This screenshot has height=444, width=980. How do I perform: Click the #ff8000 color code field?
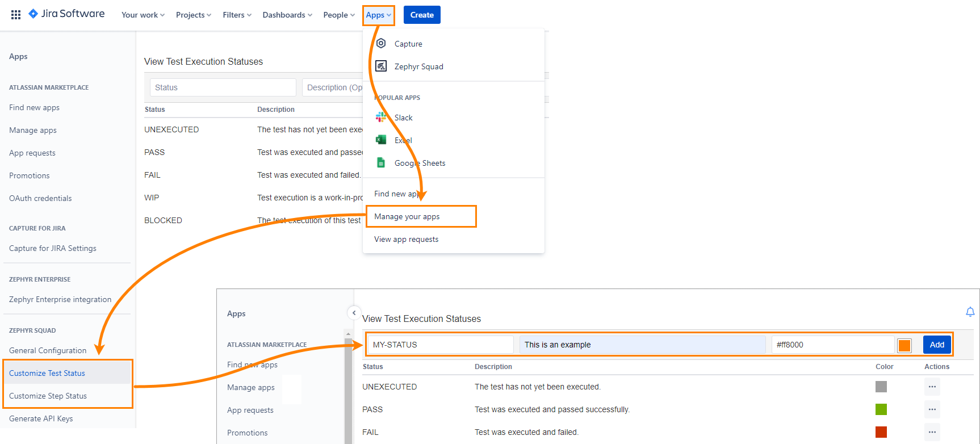click(x=833, y=345)
